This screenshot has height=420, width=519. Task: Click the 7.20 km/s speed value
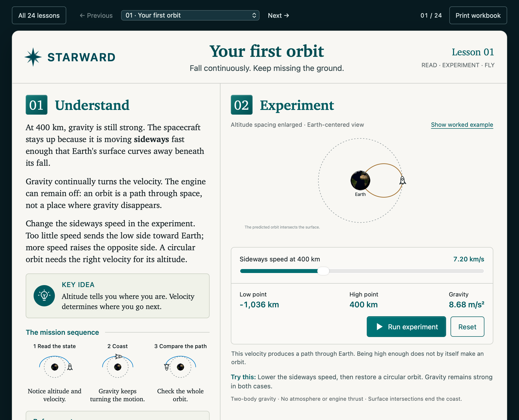point(469,259)
